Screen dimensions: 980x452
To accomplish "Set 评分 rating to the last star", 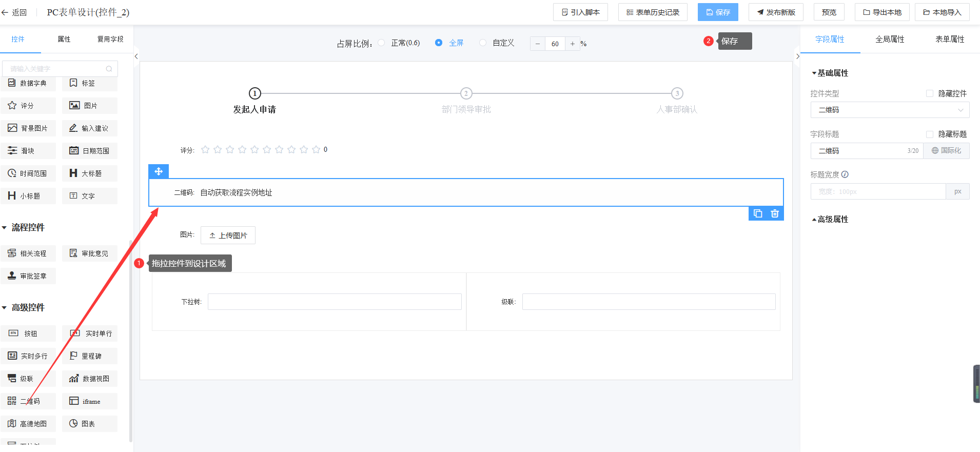I will (x=316, y=149).
